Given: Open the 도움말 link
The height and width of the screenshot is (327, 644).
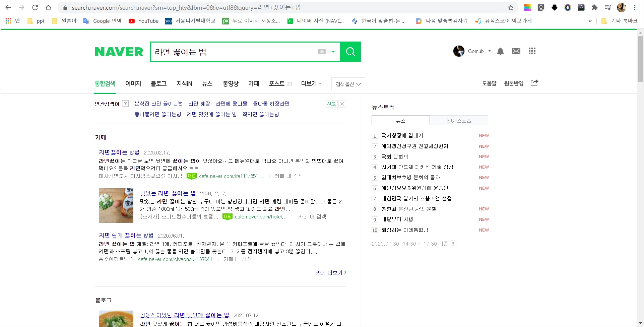Looking at the screenshot, I should pyautogui.click(x=489, y=83).
